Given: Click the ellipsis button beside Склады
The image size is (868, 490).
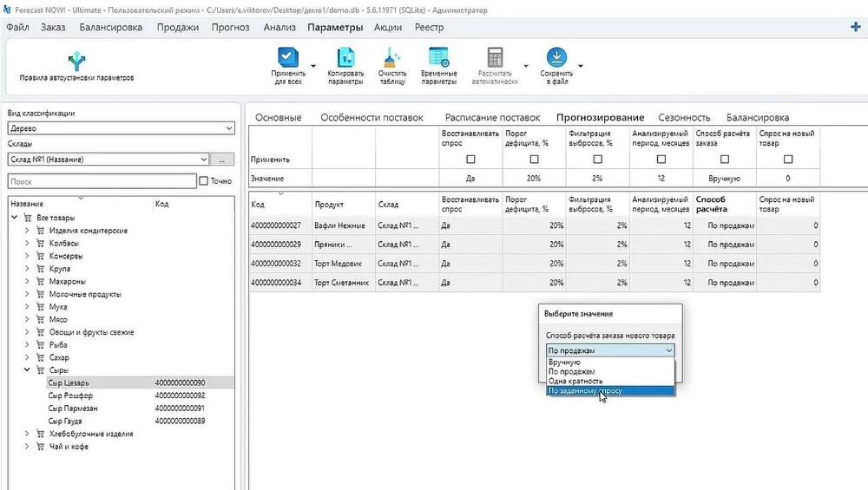Looking at the screenshot, I should 222,160.
